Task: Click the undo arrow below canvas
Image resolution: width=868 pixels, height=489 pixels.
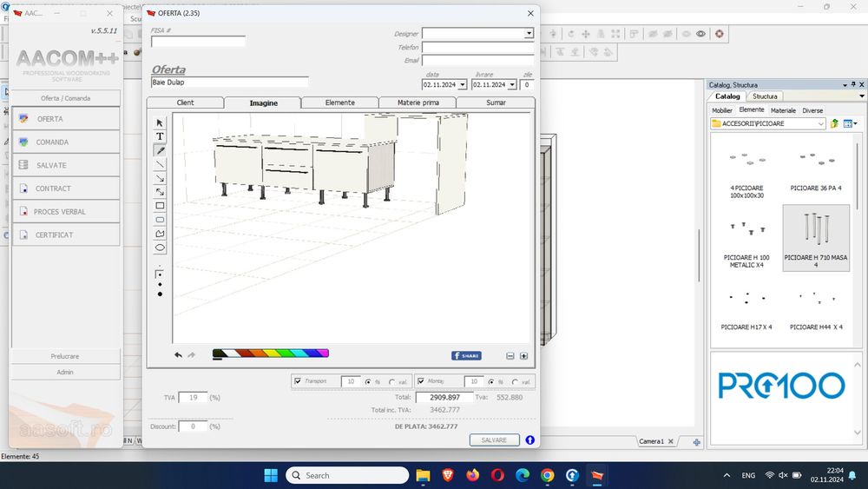Action: click(x=179, y=354)
